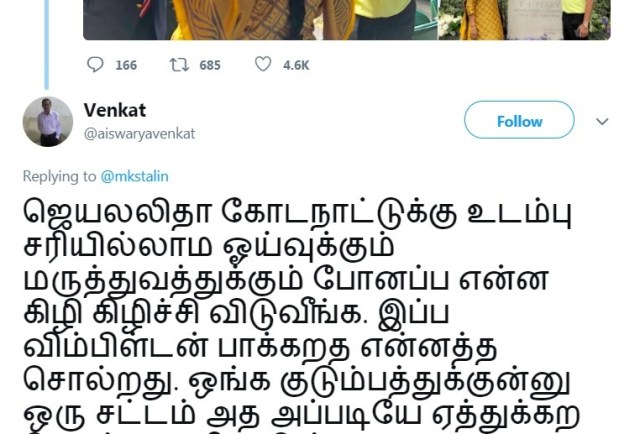Like the tweet with the heart icon
Image resolution: width=640 pixels, height=434 pixels.
click(263, 64)
